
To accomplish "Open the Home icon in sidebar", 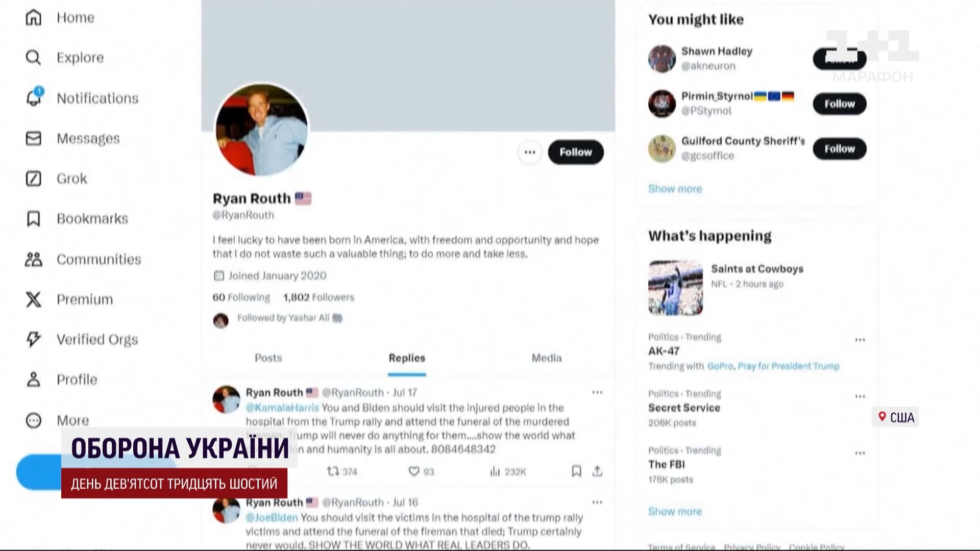I will (x=33, y=17).
